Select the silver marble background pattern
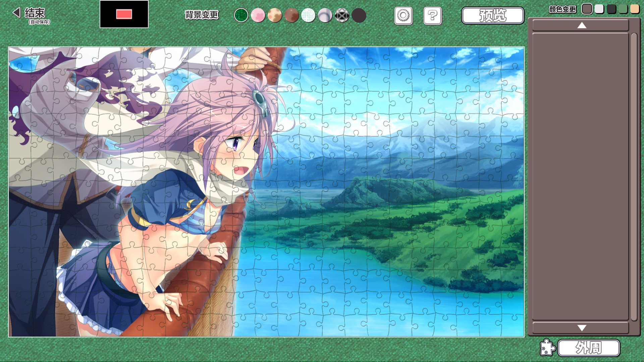This screenshot has height=362, width=644. pyautogui.click(x=325, y=15)
